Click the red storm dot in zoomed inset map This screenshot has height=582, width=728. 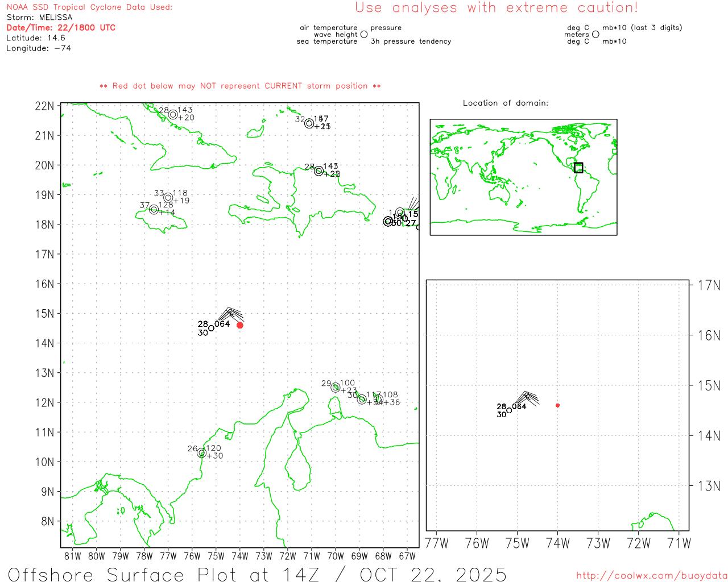point(558,405)
